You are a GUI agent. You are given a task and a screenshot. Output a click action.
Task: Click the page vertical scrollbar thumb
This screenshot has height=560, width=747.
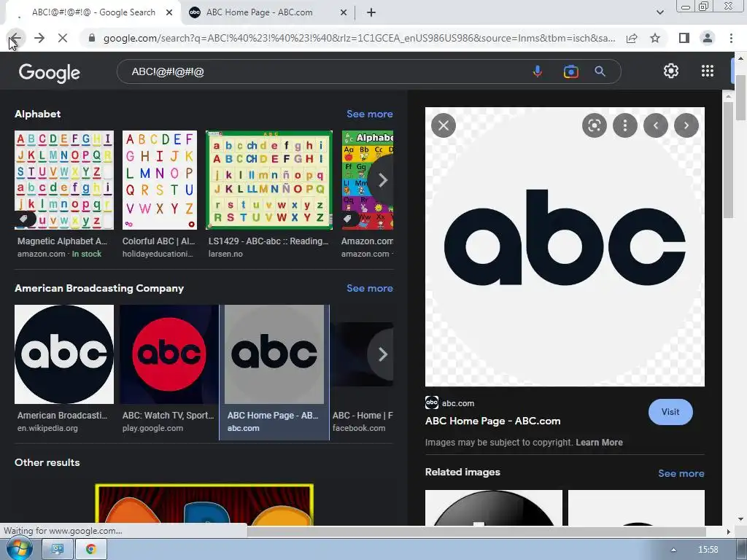point(740,97)
